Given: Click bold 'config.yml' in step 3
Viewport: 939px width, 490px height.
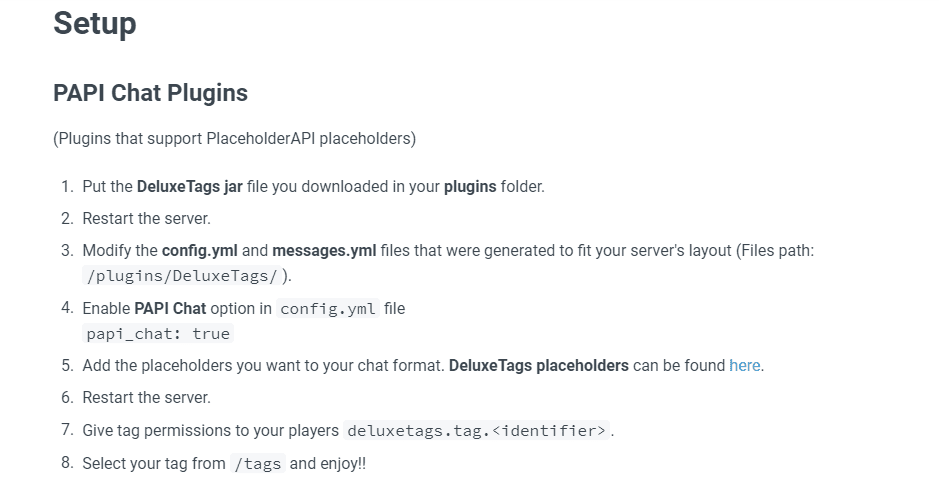Looking at the screenshot, I should pyautogui.click(x=200, y=250).
